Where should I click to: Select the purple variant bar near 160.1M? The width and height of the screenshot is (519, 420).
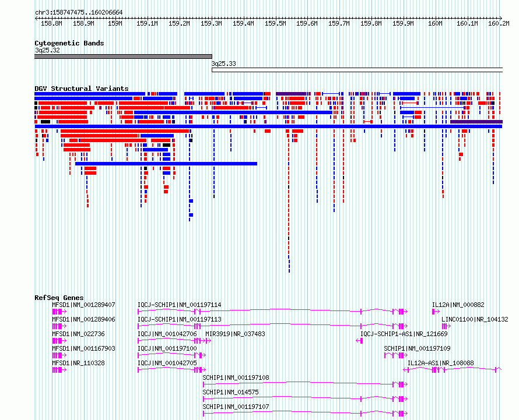pyautogui.click(x=476, y=122)
